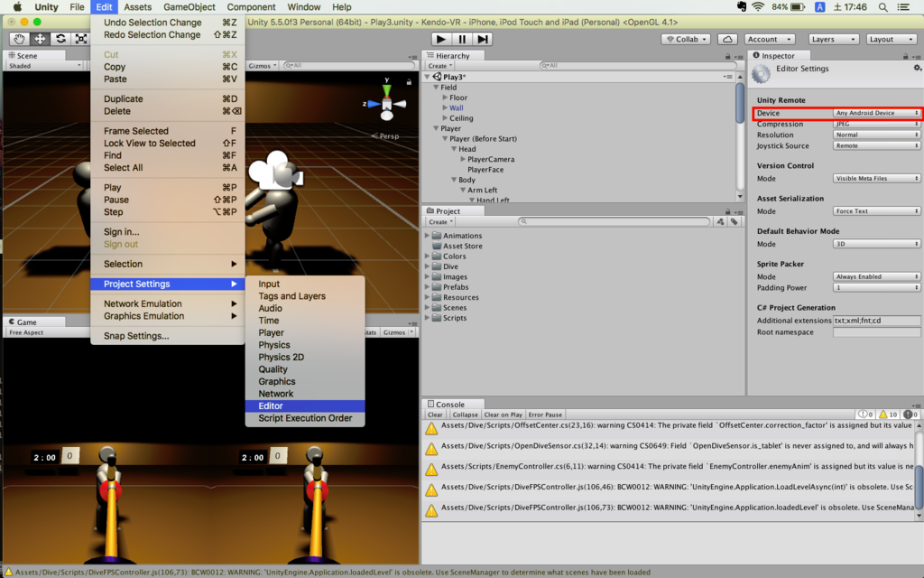The height and width of the screenshot is (578, 924).
Task: Clear the console with Clear button
Action: pos(435,415)
